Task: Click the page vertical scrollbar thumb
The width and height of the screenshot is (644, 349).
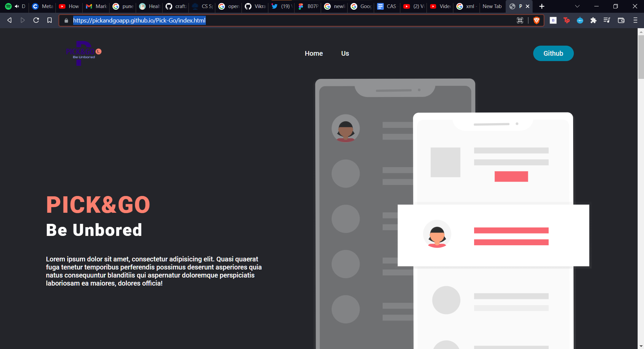Action: click(641, 57)
